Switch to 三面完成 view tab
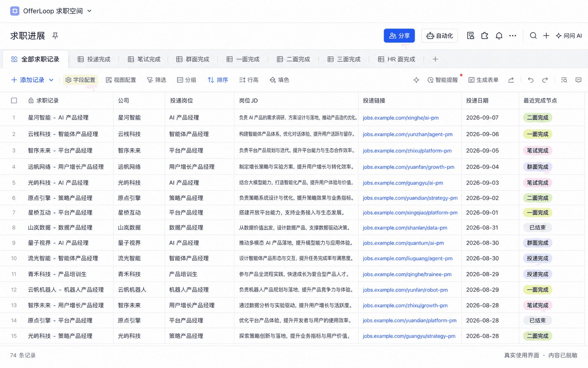 click(344, 59)
